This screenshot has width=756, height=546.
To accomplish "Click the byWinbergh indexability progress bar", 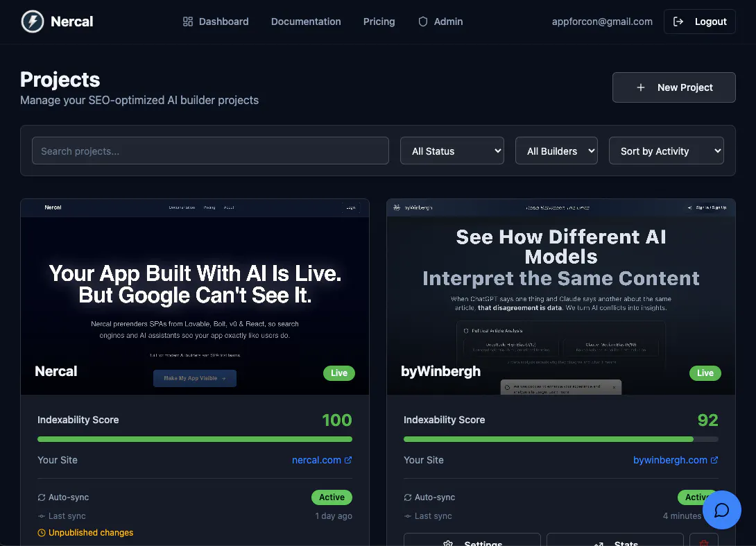I will 560,439.
